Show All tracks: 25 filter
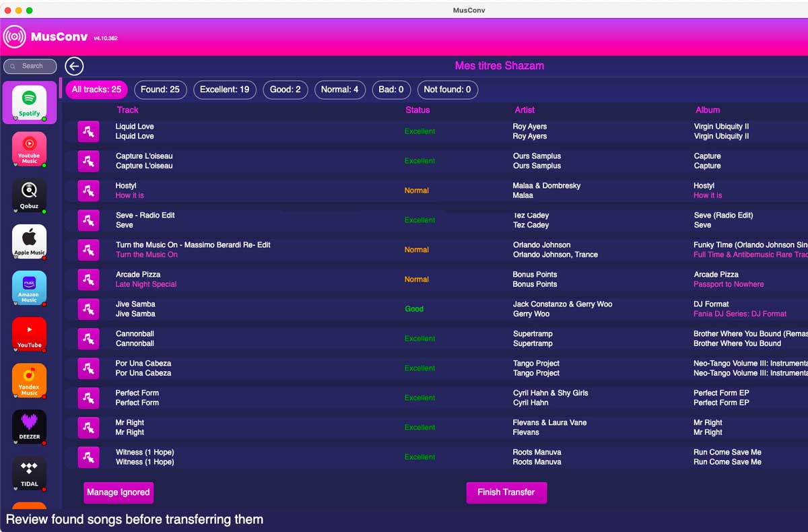 96,90
